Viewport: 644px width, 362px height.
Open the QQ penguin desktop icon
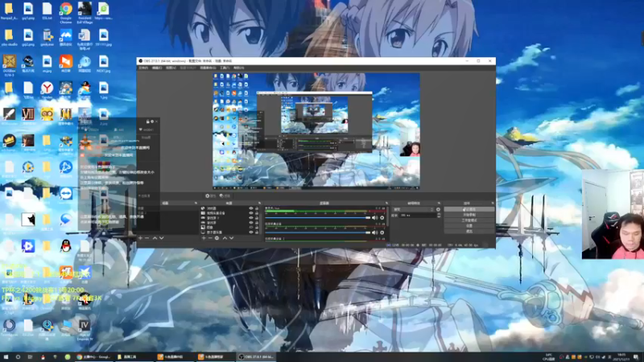[66, 248]
